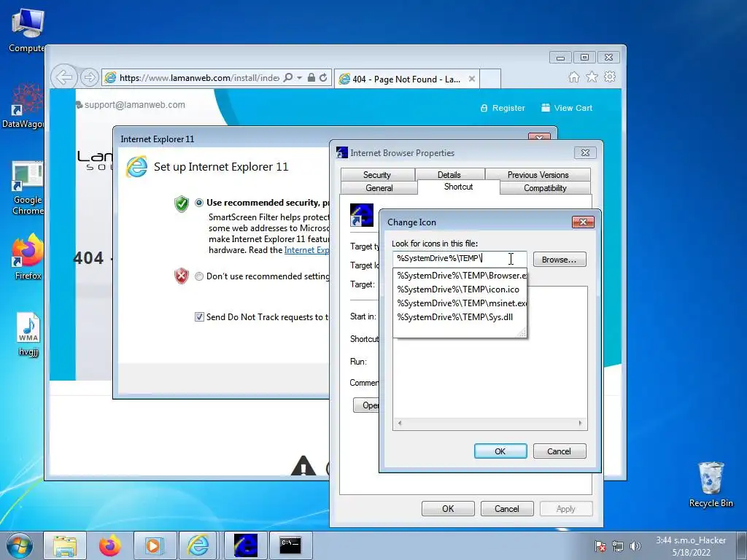The image size is (747, 560).
Task: Go forward in Internet Explorer
Action: click(x=89, y=77)
